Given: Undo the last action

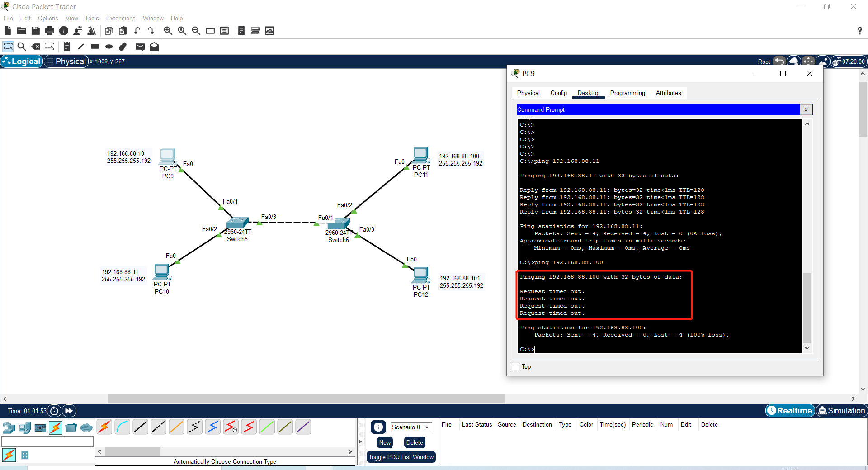Looking at the screenshot, I should coord(137,31).
